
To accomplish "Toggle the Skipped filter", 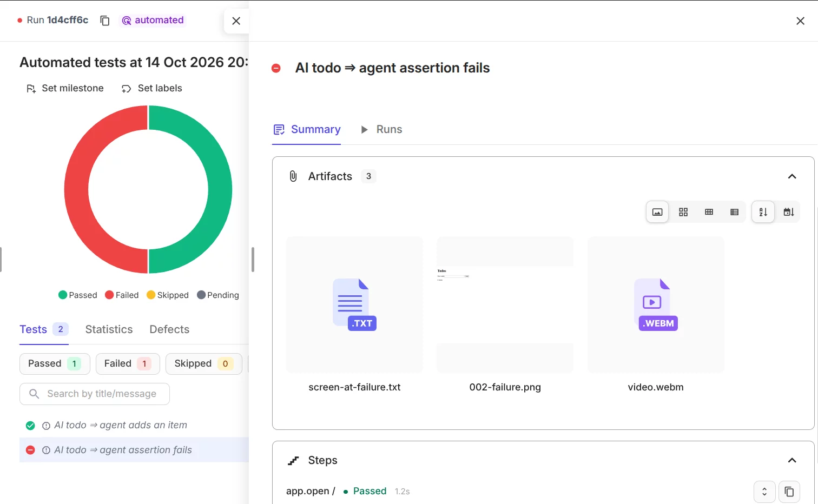I will click(x=203, y=364).
